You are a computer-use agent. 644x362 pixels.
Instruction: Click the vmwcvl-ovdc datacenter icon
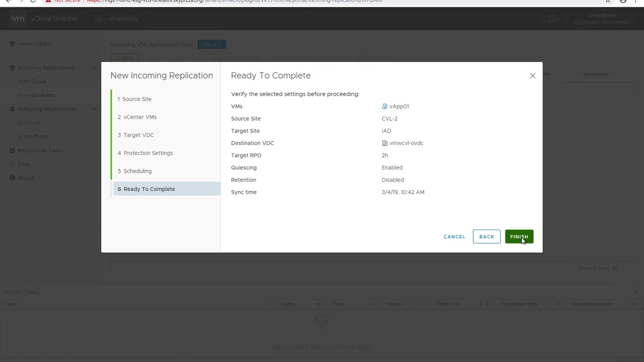pyautogui.click(x=384, y=143)
